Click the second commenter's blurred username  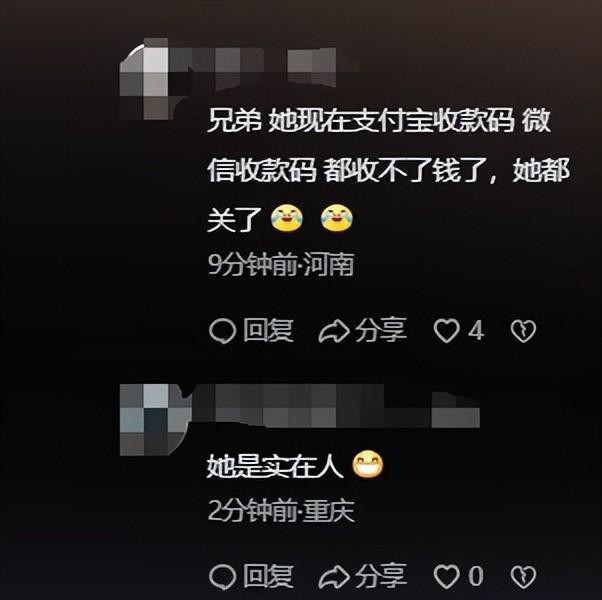[336, 407]
